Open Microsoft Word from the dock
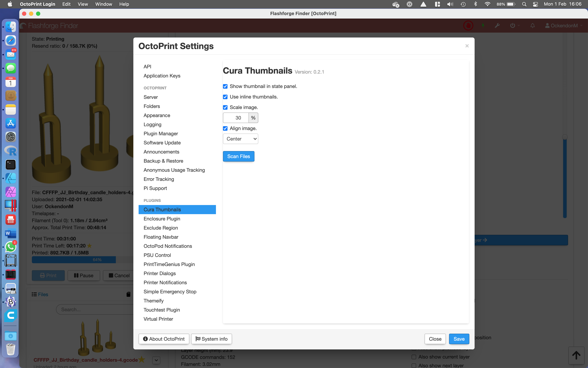 click(11, 233)
